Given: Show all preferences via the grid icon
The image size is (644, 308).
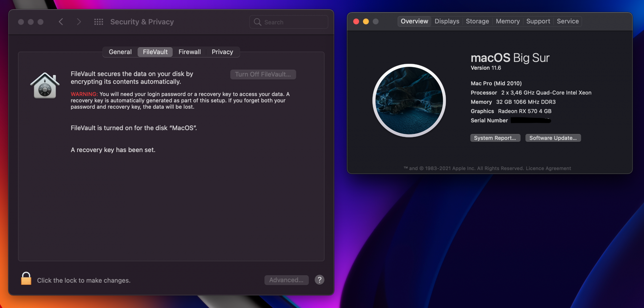Looking at the screenshot, I should 99,22.
